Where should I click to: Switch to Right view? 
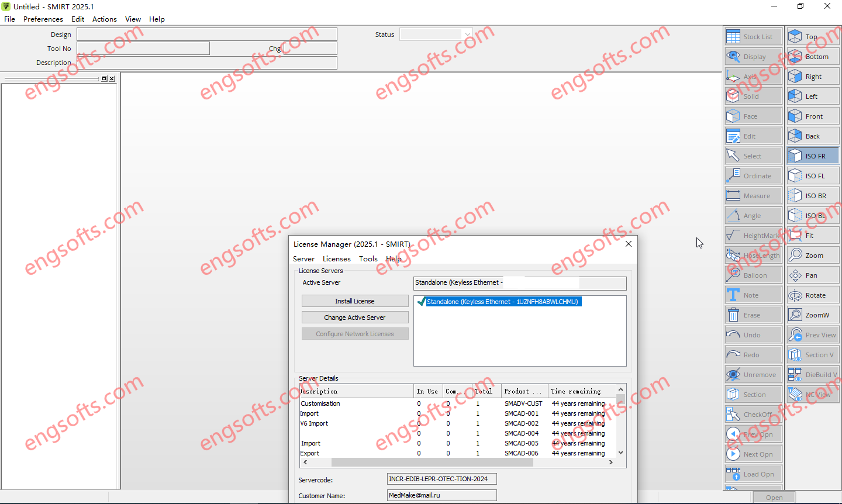pyautogui.click(x=813, y=77)
